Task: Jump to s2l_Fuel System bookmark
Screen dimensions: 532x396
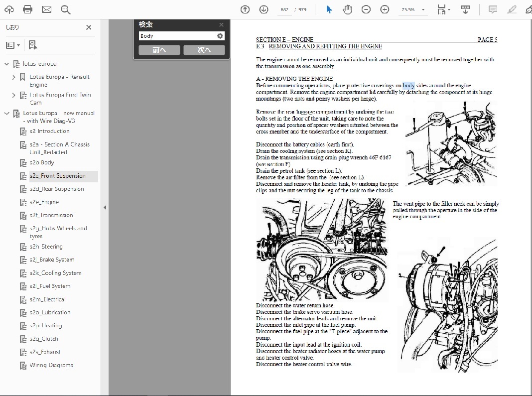Action: click(50, 286)
